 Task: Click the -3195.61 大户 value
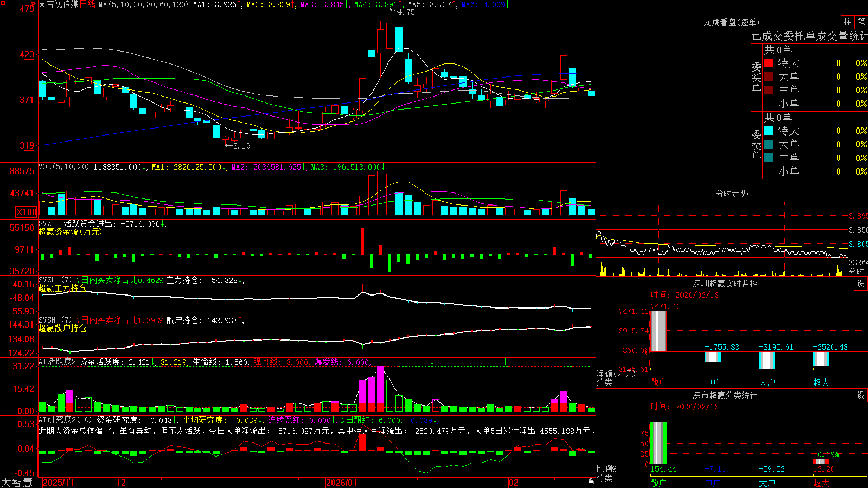coord(776,347)
